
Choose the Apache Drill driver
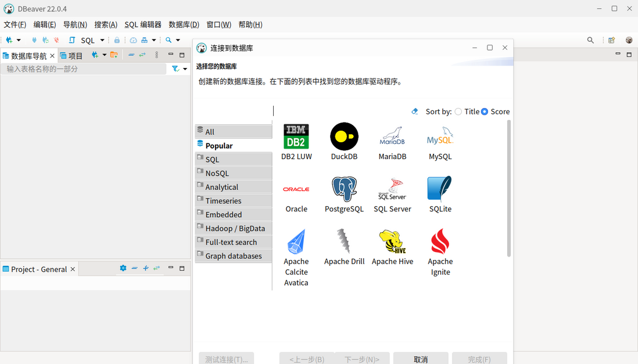pos(344,247)
